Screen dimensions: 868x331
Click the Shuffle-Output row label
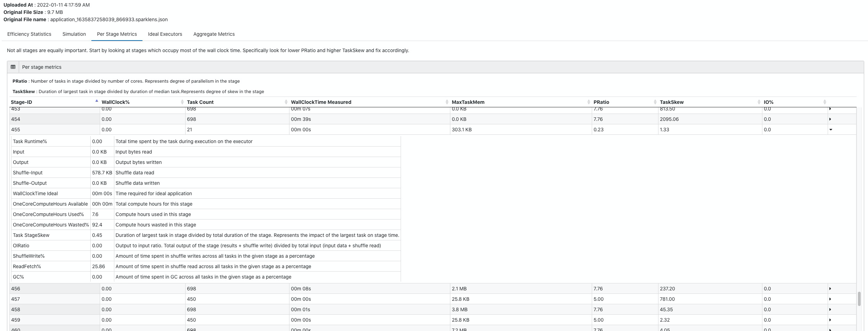[x=30, y=183]
